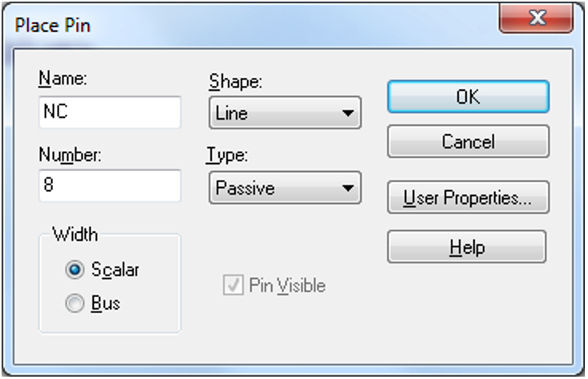Click the Place Pin title bar
This screenshot has width=588, height=379.
(x=241, y=24)
